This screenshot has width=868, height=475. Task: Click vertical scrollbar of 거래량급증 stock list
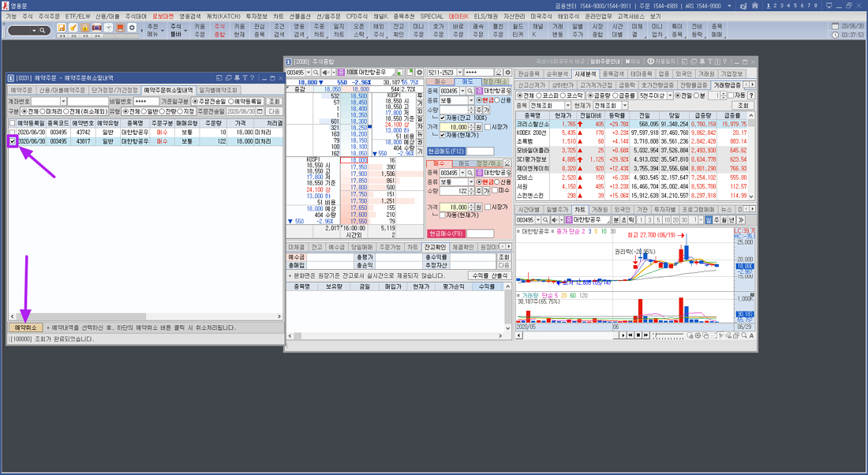coord(751,156)
